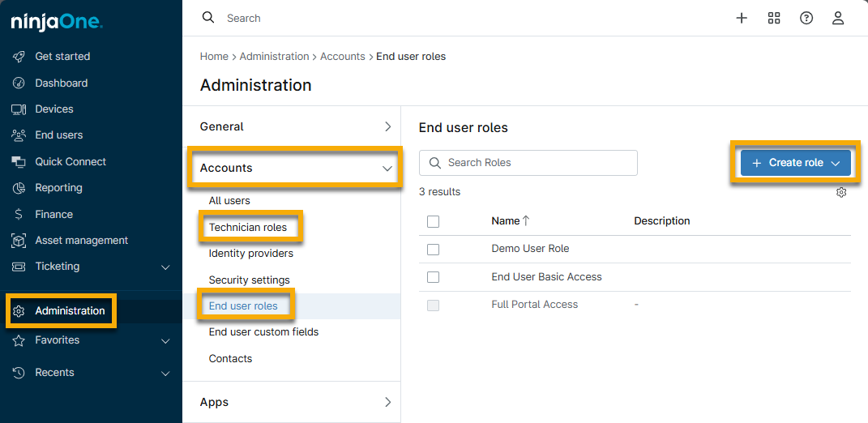Viewport: 868px width, 423px height.
Task: Click the Search Roles input field
Action: 535,163
